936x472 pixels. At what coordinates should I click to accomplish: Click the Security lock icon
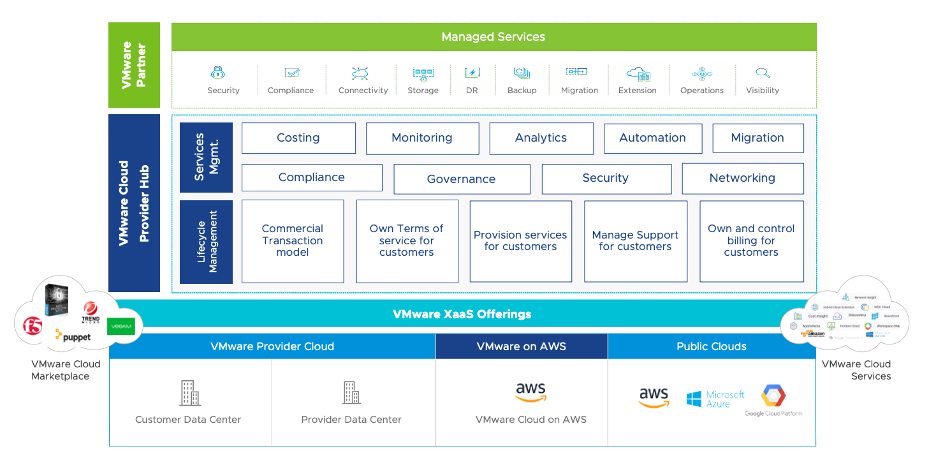(218, 73)
